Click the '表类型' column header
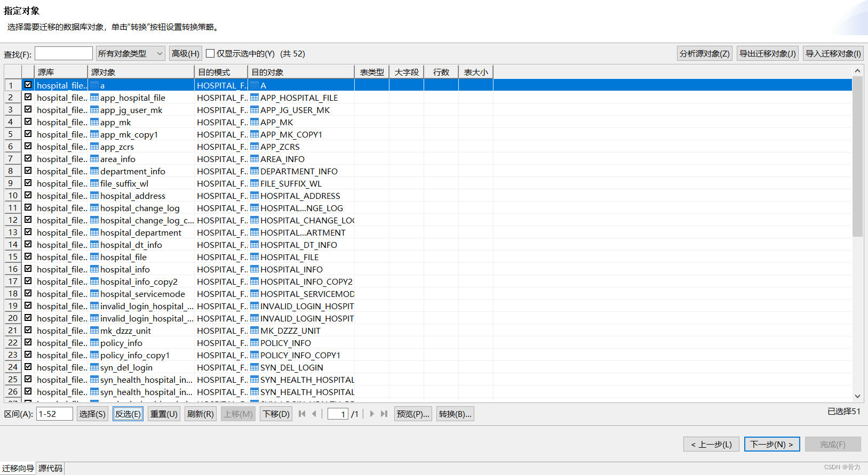 pos(372,72)
